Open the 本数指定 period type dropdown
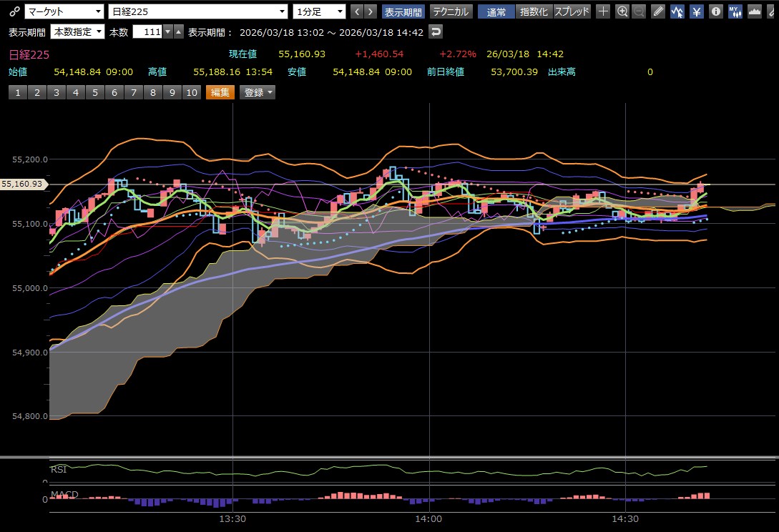Viewport: 779px width, 532px height. click(78, 32)
